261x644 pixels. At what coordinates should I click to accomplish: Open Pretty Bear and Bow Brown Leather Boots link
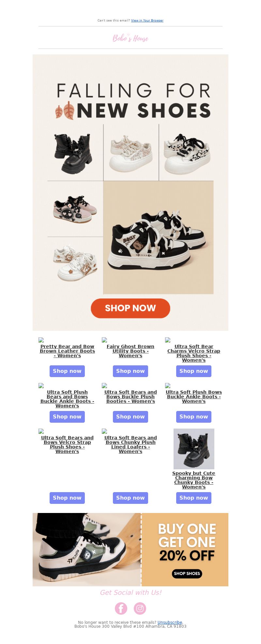click(x=67, y=351)
